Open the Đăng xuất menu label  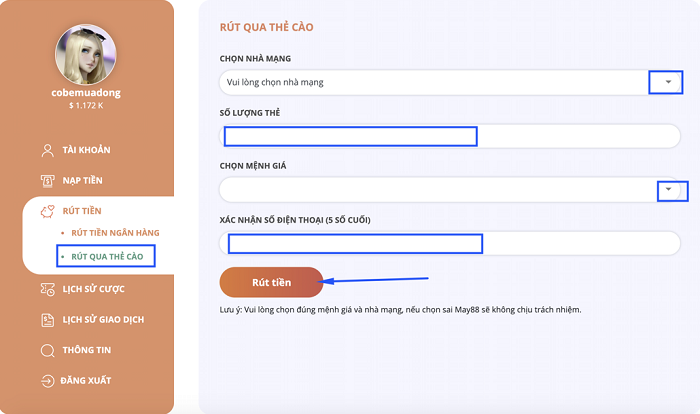point(87,381)
